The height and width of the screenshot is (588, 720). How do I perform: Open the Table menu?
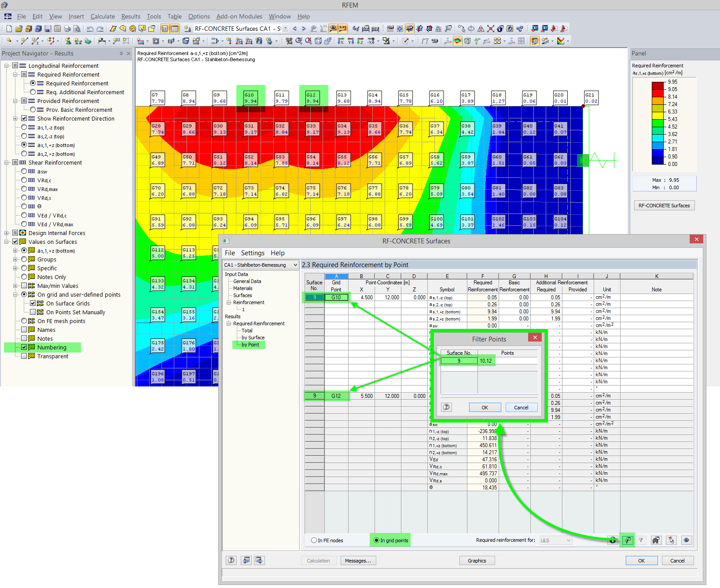[x=174, y=16]
